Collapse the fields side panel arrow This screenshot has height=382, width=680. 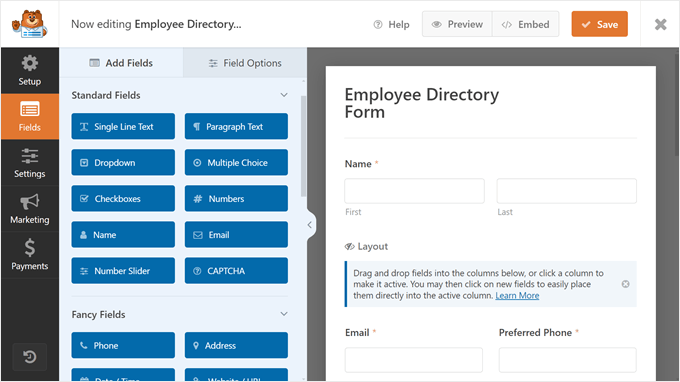[x=310, y=225]
